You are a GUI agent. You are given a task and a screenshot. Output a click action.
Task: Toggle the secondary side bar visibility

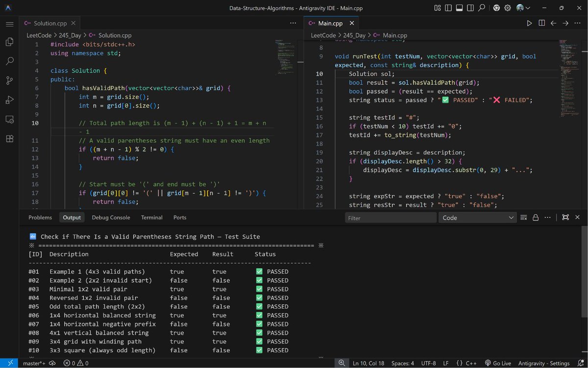coord(470,8)
